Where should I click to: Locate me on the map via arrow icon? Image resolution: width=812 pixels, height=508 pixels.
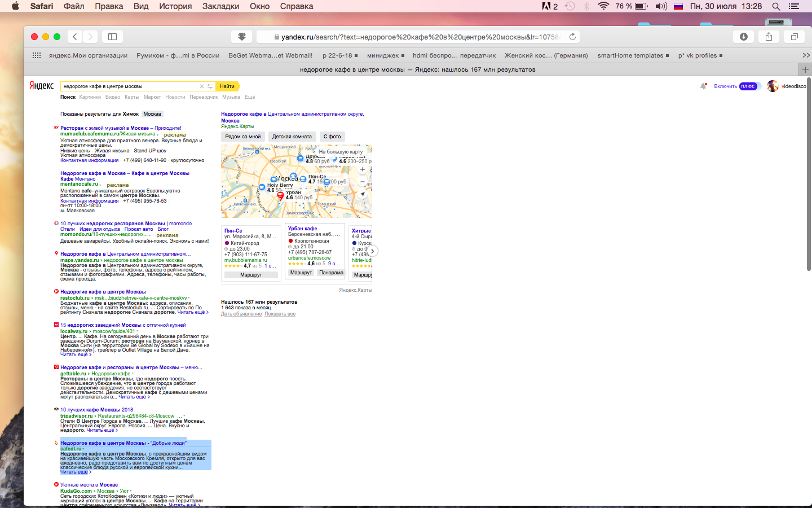pyautogui.click(x=363, y=194)
